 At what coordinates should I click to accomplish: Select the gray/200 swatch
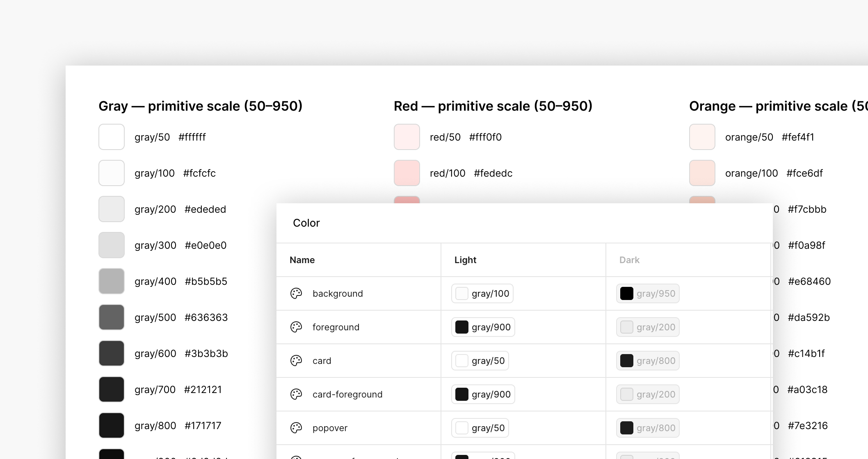click(112, 209)
